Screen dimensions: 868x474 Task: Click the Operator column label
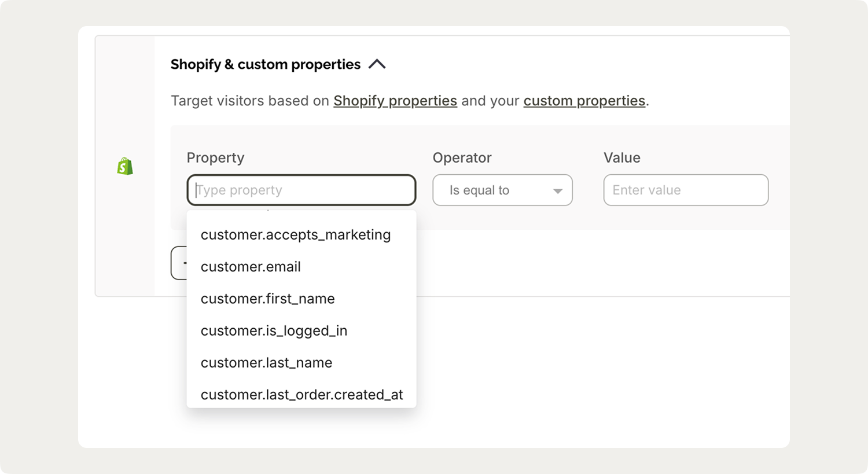click(x=462, y=158)
